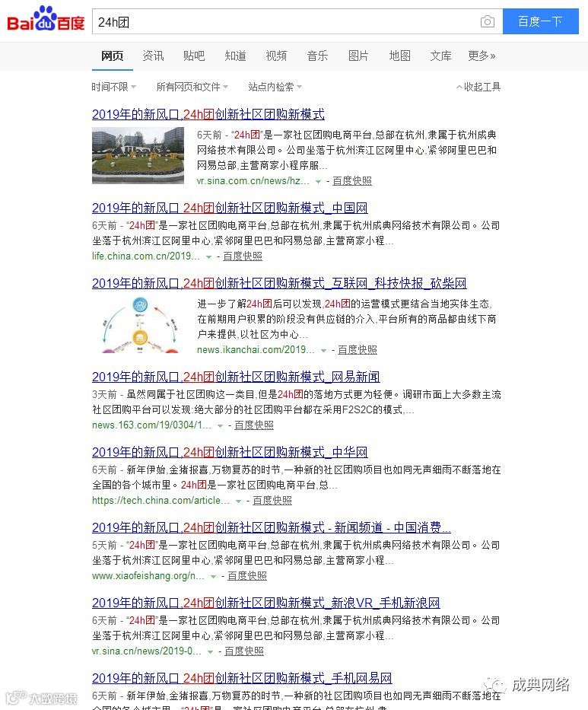Switch to the 视频 tab
This screenshot has height=710, width=588.
pyautogui.click(x=276, y=56)
